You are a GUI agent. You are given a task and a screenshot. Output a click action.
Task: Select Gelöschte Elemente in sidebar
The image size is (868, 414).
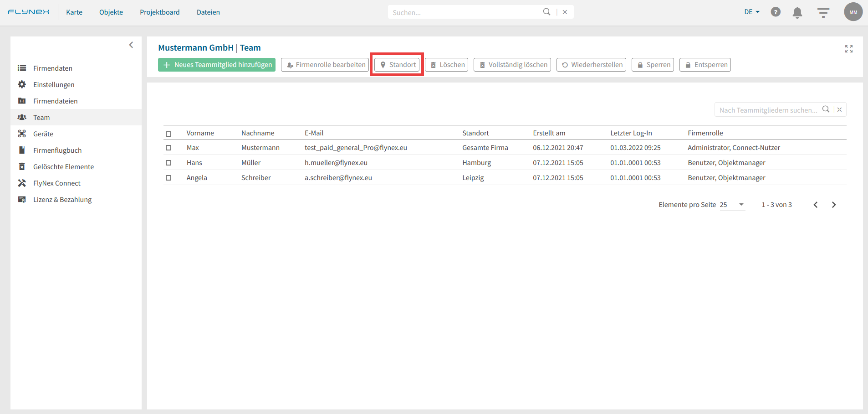(76, 166)
